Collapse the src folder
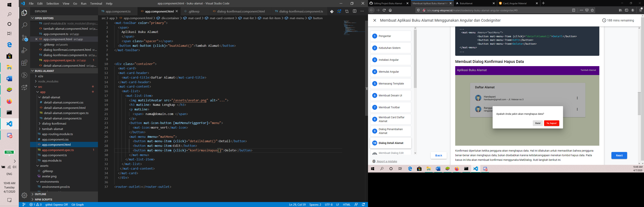This screenshot has height=207, width=644. pyautogui.click(x=64, y=87)
